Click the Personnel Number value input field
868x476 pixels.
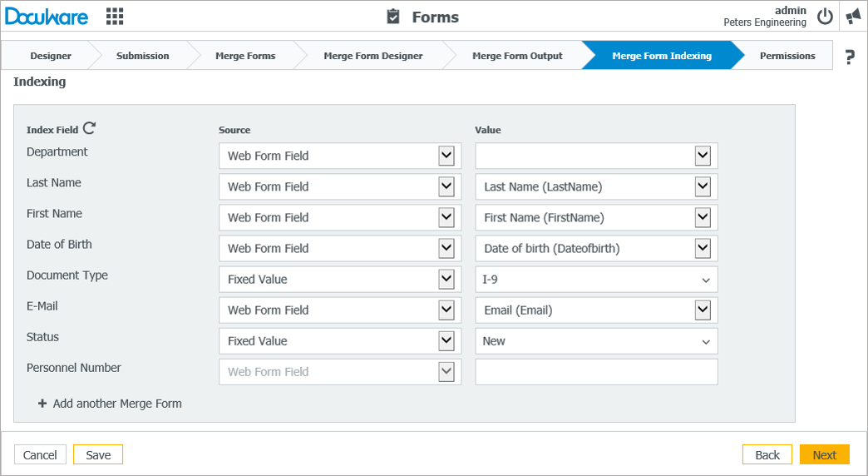pos(595,372)
